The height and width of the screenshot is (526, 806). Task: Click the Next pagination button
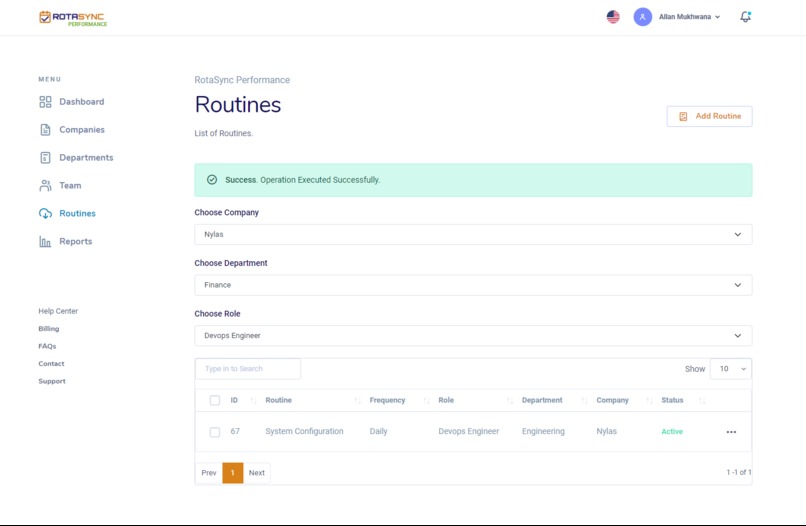[x=257, y=473]
